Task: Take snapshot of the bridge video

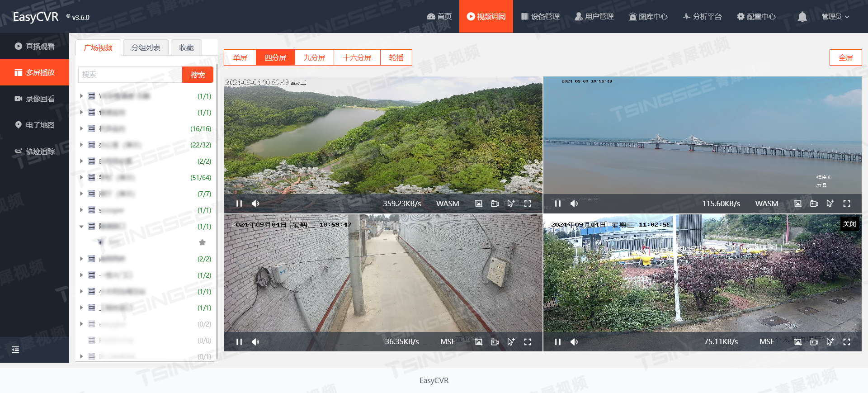Action: 798,204
